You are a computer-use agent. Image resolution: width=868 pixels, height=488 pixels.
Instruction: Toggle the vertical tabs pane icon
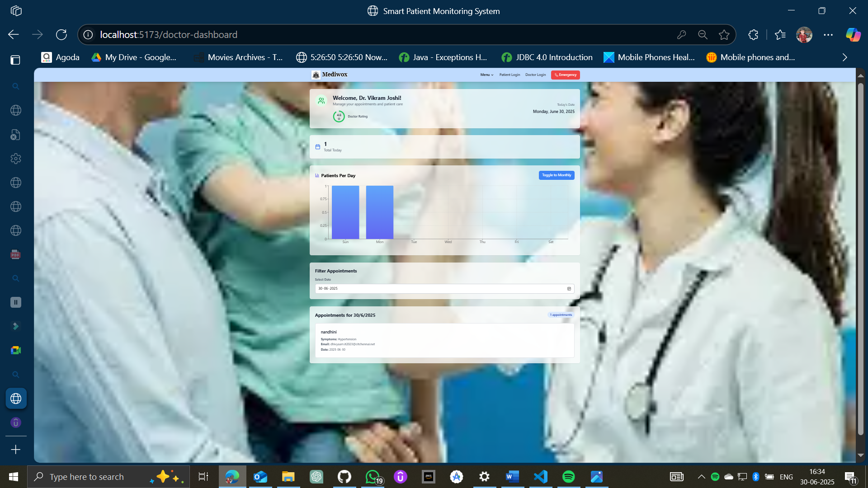(15, 60)
